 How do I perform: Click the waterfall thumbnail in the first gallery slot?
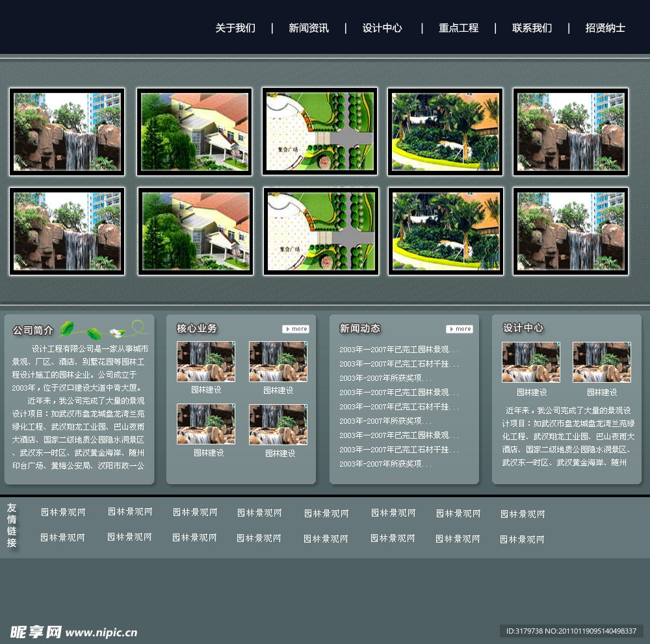coord(66,131)
